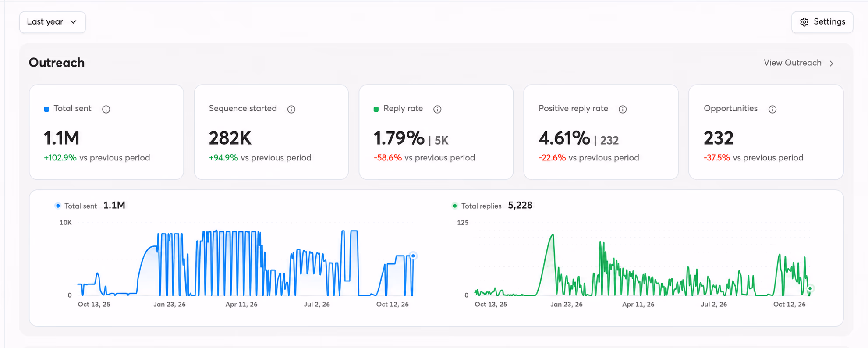Click the +102.9% change figure
Viewport: 868px width, 348px height.
click(60, 158)
